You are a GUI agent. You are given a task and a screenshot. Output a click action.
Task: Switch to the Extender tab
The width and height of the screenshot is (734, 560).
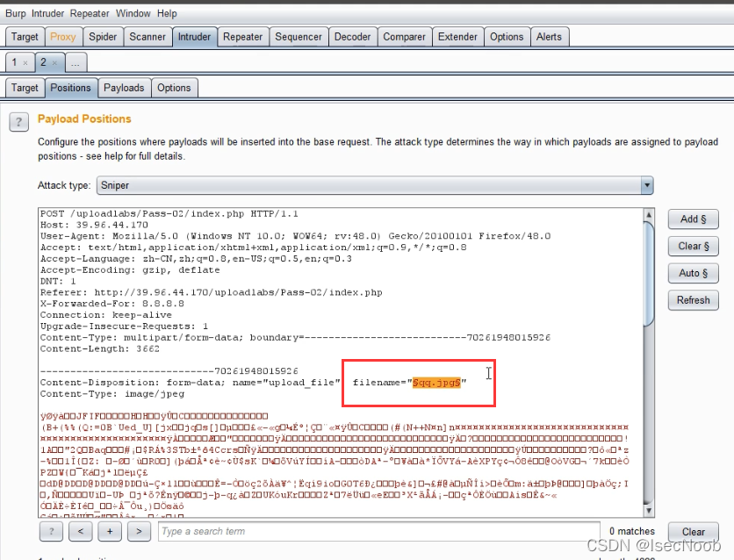tap(457, 37)
